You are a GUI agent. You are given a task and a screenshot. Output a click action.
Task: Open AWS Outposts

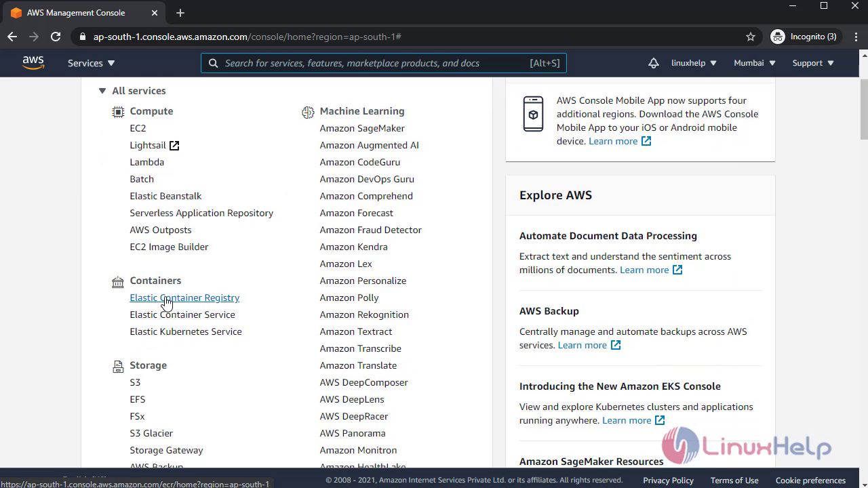click(161, 230)
